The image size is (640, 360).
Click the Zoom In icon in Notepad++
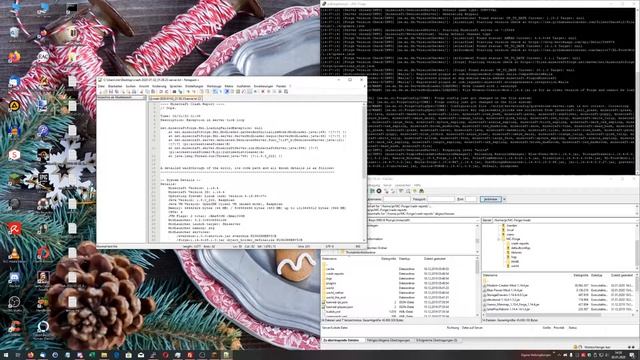(x=188, y=91)
